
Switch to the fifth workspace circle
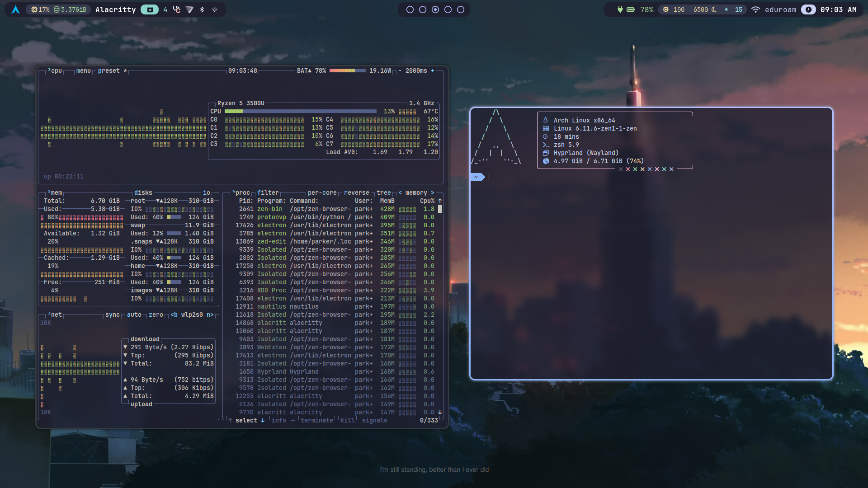click(x=461, y=9)
